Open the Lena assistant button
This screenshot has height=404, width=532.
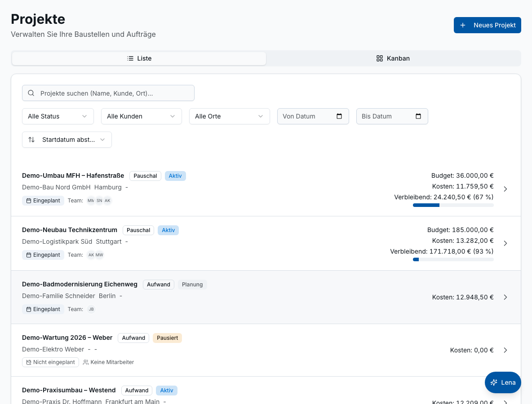503,382
